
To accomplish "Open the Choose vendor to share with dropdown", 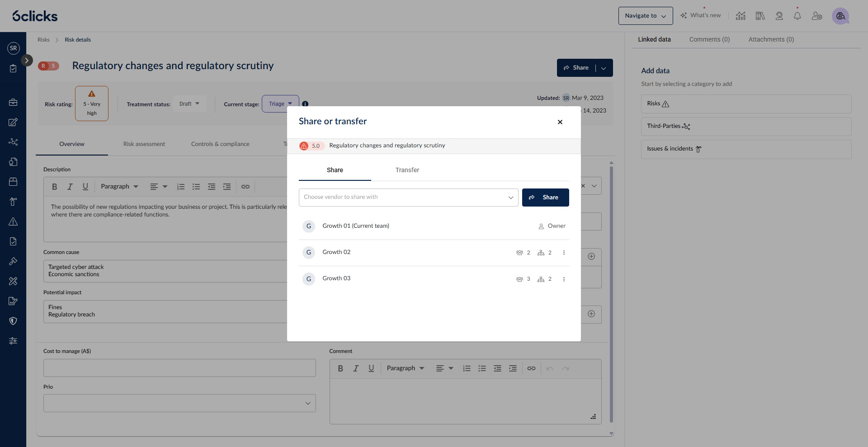I will tap(408, 198).
